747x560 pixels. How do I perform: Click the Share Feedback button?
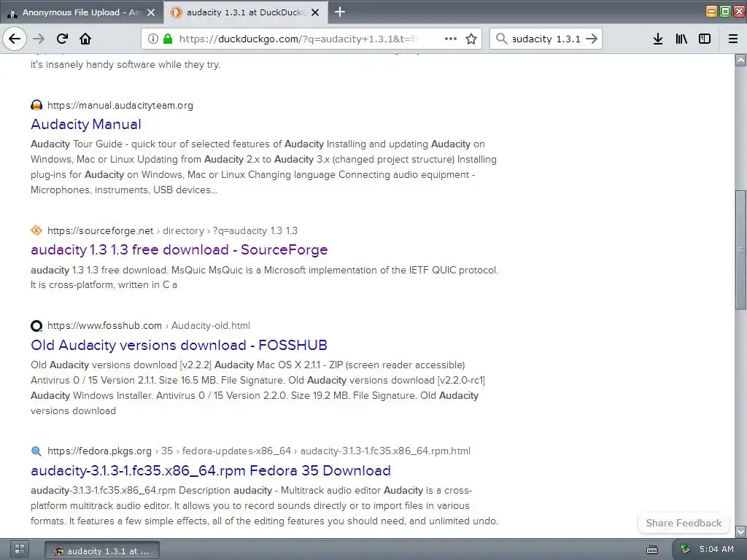(684, 523)
